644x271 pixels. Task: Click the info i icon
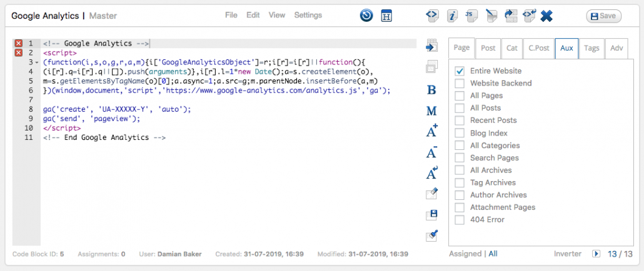point(451,16)
